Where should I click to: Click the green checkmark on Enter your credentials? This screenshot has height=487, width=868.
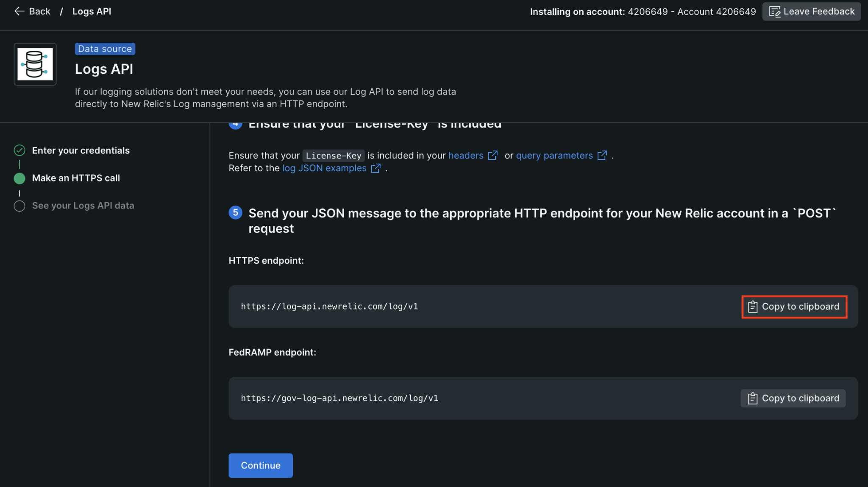click(x=19, y=150)
